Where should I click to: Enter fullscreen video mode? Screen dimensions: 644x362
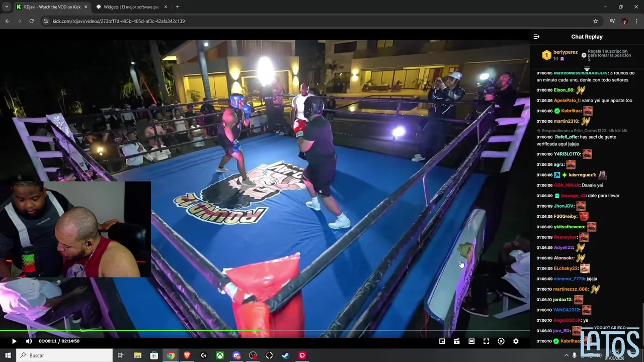(x=486, y=341)
